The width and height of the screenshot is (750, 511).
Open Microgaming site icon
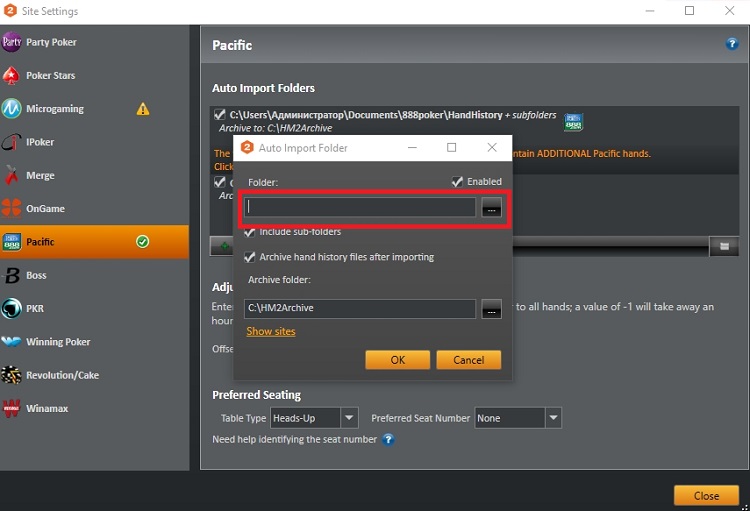coord(11,109)
